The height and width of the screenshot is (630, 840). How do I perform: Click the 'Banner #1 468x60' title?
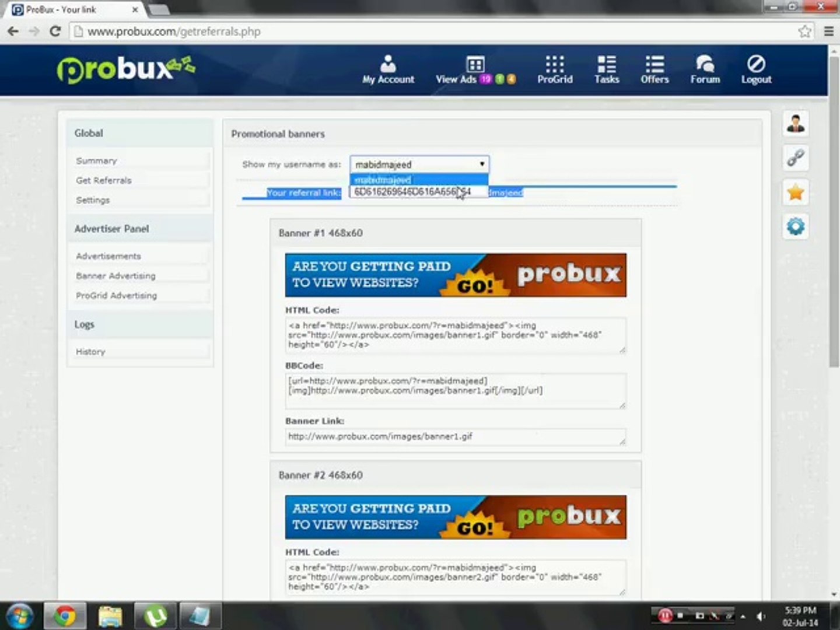click(x=320, y=233)
